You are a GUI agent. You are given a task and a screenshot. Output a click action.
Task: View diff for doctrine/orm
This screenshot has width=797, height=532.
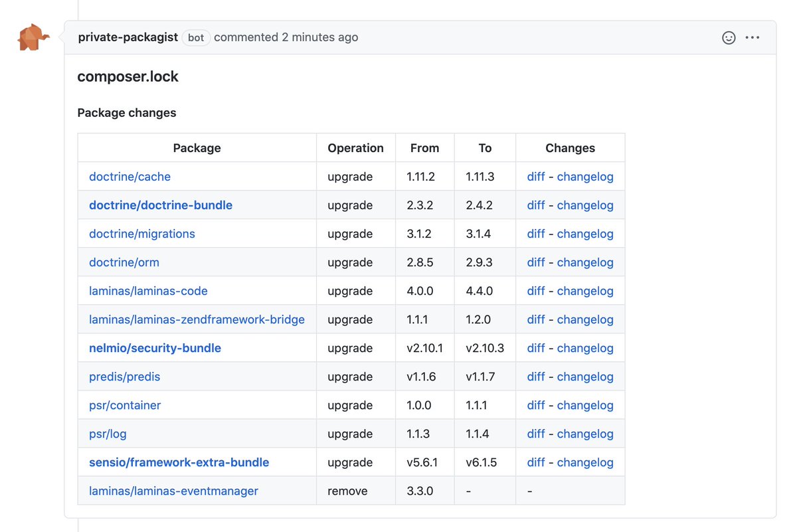(x=536, y=262)
